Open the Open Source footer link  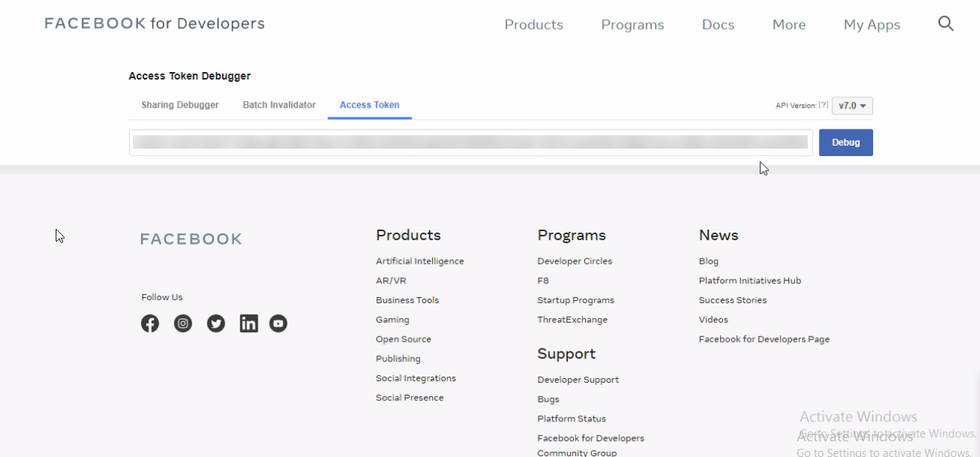(x=403, y=339)
